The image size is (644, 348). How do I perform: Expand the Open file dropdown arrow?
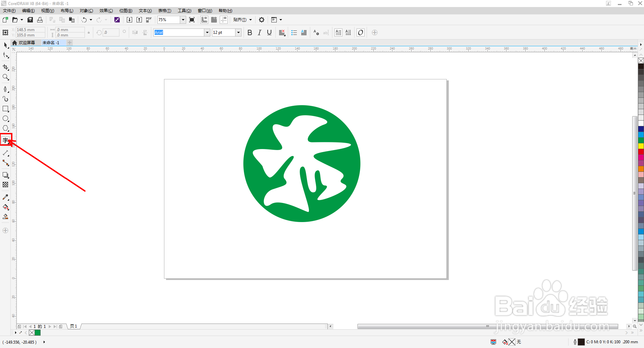[x=22, y=20]
